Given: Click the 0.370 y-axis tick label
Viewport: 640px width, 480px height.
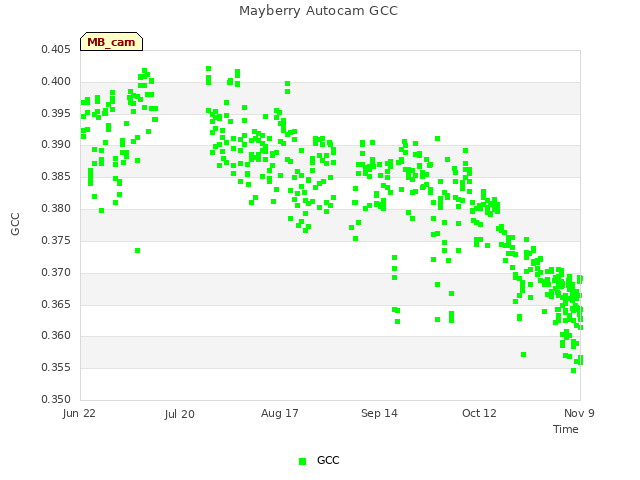Looking at the screenshot, I should click(56, 272).
